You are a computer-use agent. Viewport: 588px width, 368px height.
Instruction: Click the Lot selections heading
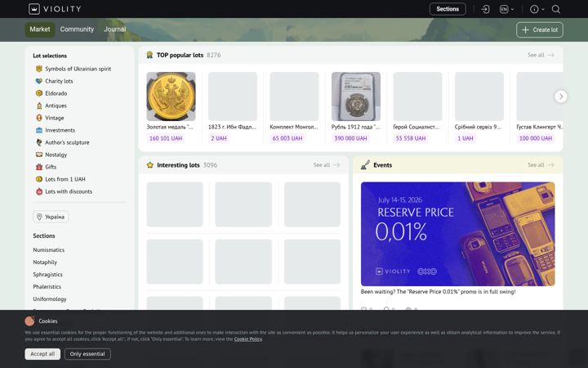[x=50, y=56]
